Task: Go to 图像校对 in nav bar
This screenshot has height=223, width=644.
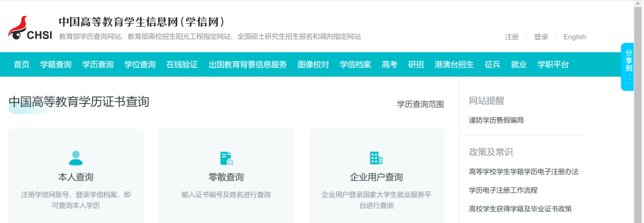Action: click(x=314, y=64)
